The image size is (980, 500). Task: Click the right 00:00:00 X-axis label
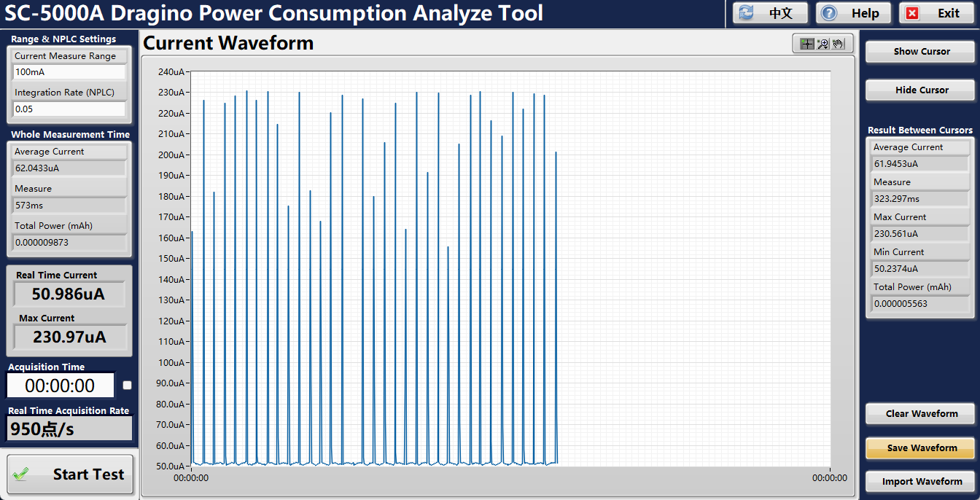pyautogui.click(x=830, y=479)
